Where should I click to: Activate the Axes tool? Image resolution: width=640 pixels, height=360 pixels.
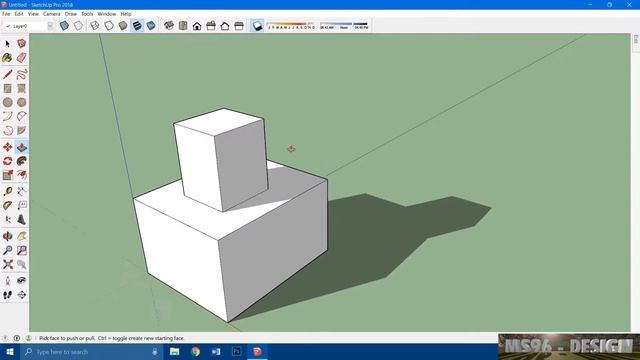[7, 220]
